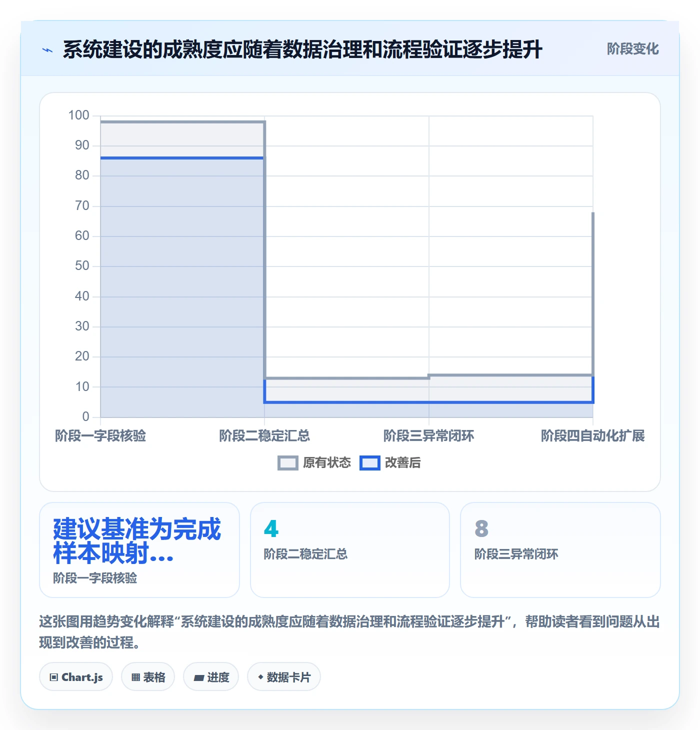
Task: Select the 进度 tag chip
Action: click(x=211, y=677)
